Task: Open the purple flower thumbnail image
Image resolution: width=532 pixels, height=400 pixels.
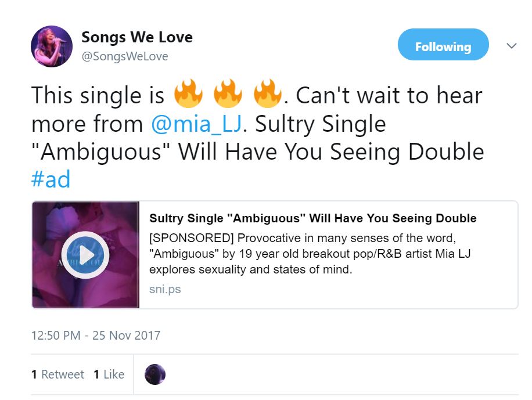Action: (85, 255)
